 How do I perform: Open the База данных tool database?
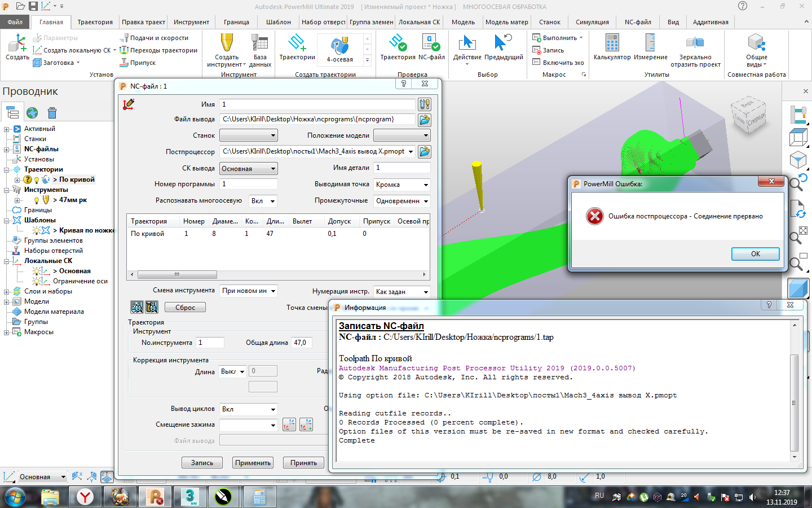coord(260,50)
